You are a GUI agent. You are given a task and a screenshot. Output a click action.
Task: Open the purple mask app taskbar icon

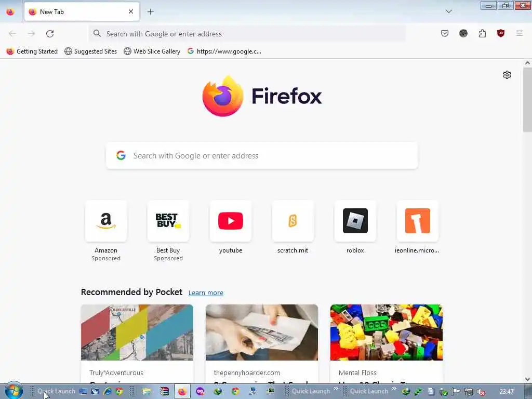(x=200, y=392)
